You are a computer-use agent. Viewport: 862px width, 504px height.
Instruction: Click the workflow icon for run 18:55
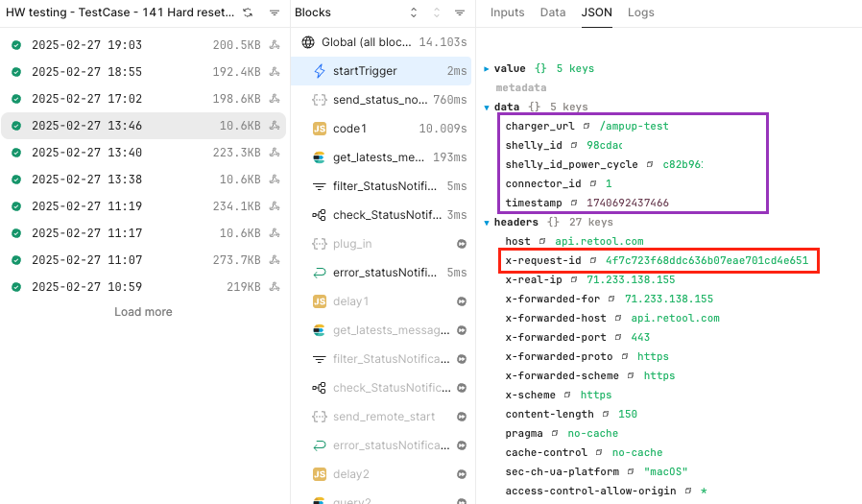[x=275, y=71]
